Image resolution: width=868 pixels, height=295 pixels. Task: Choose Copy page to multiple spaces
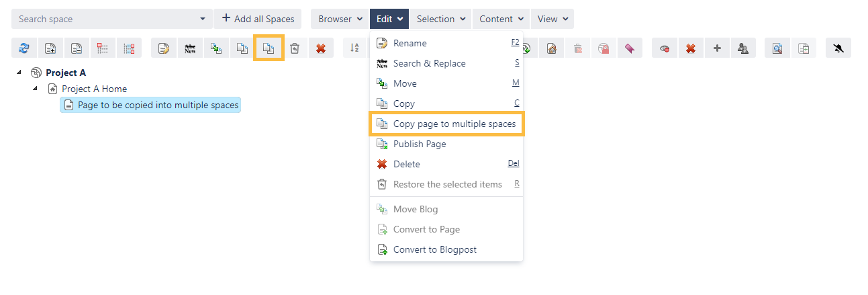[454, 124]
